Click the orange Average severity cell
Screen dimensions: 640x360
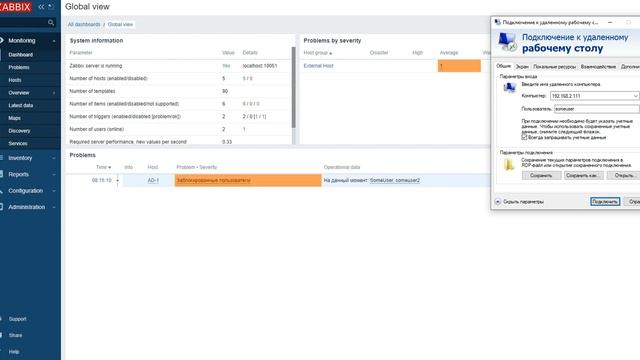459,66
